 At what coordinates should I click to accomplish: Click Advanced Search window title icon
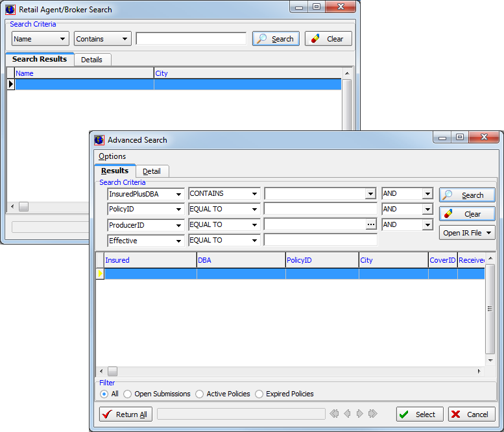coord(99,139)
